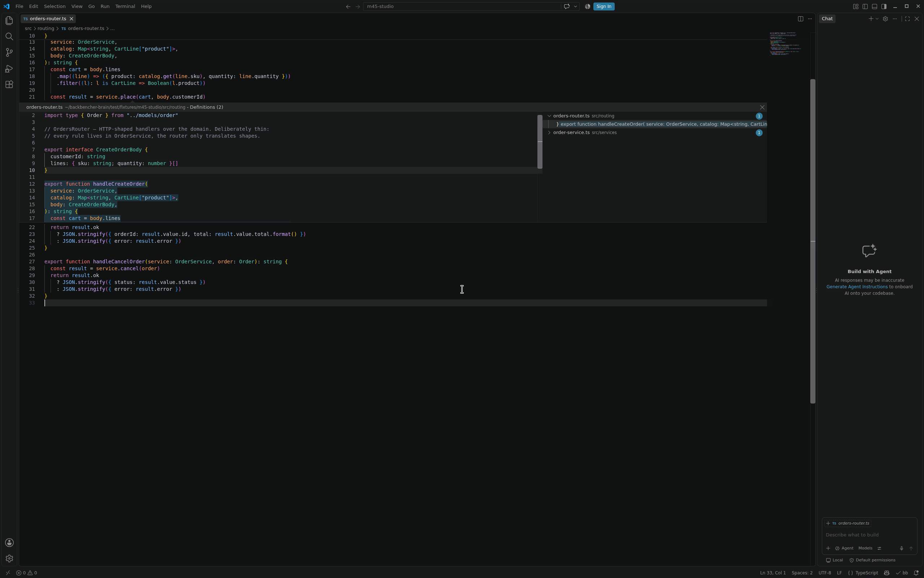This screenshot has width=924, height=578.
Task: Click the main editor vertical scrollbar thumb
Action: [812, 241]
